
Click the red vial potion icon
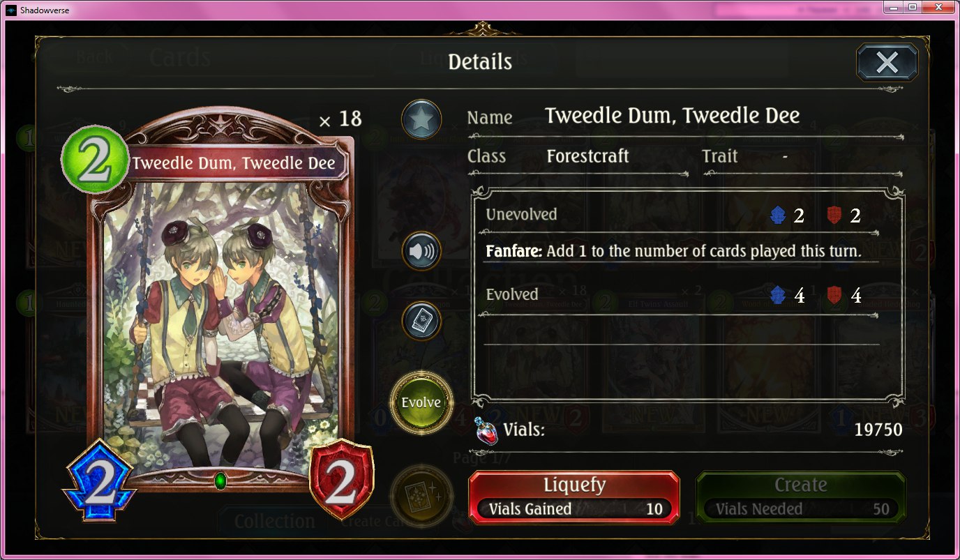pos(486,430)
